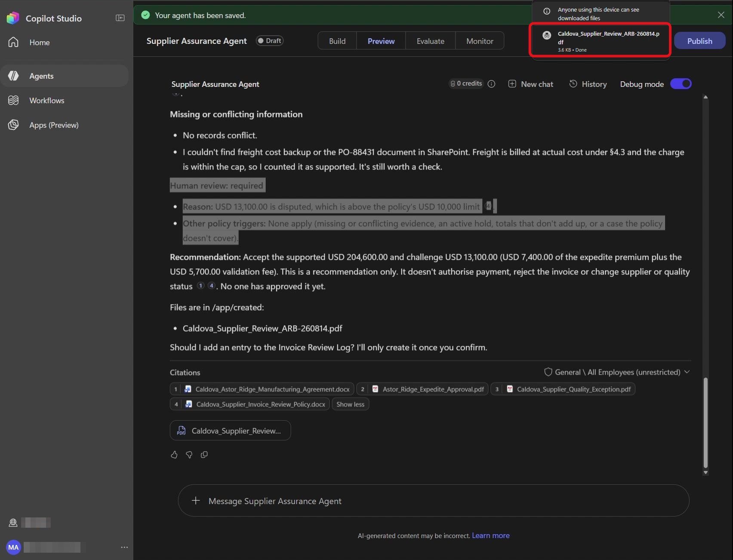Viewport: 733px width, 560px height.
Task: Click the MA account avatar
Action: (13, 547)
